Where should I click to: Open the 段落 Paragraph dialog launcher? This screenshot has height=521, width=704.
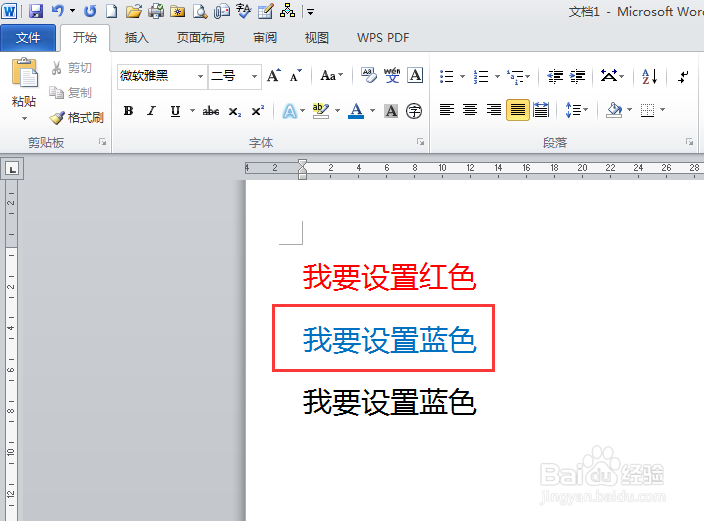tap(689, 142)
